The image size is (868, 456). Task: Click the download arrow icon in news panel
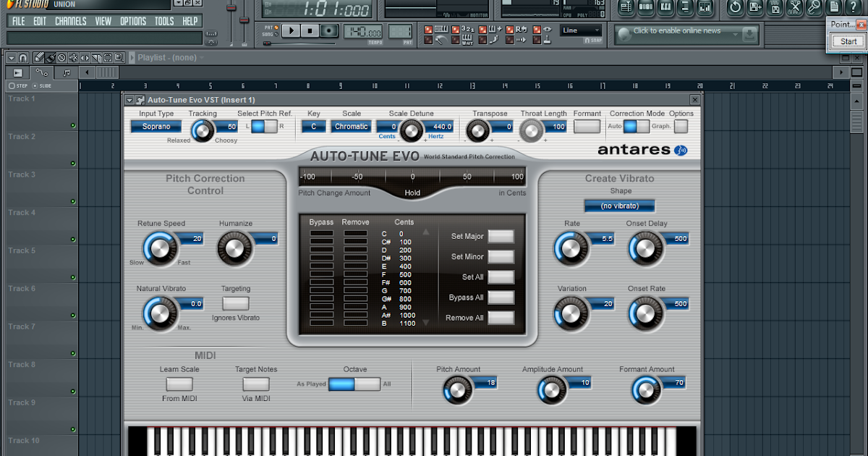click(x=749, y=33)
